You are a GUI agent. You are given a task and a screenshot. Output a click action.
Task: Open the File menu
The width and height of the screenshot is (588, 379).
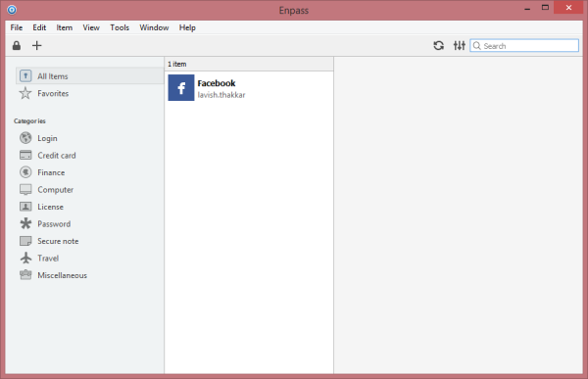17,27
